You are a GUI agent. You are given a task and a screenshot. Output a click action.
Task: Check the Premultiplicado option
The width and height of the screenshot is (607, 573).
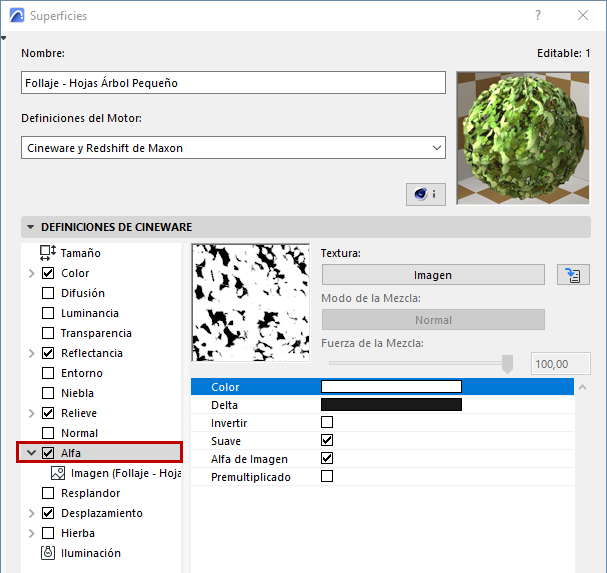pos(327,476)
